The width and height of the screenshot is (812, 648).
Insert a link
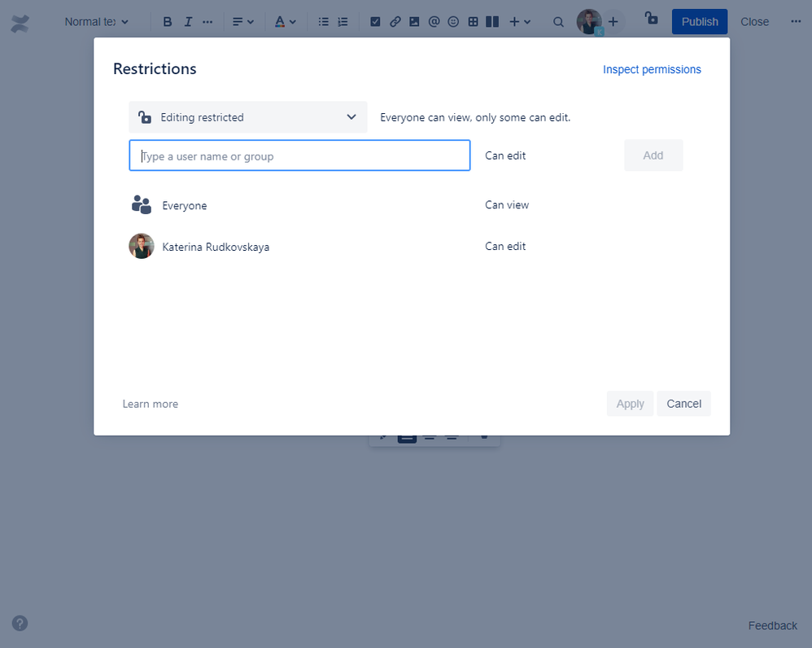coord(395,22)
